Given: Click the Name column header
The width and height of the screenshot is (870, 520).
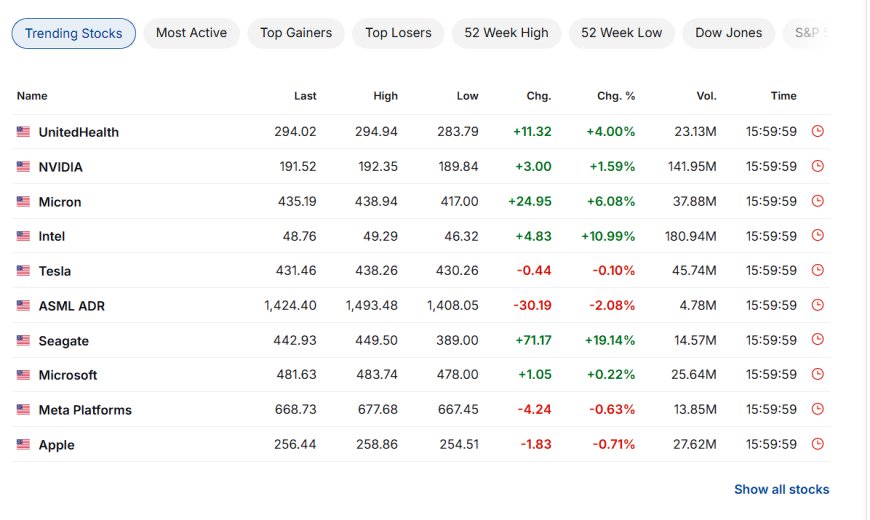Looking at the screenshot, I should (32, 96).
